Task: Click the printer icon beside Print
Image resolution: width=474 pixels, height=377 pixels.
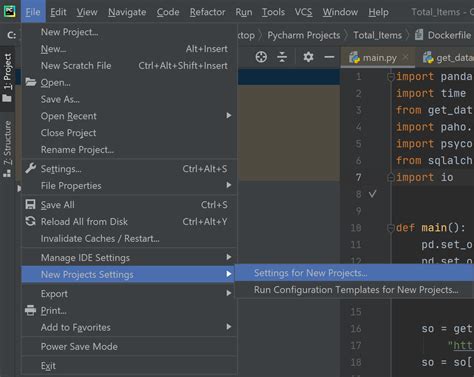Action: pos(30,310)
